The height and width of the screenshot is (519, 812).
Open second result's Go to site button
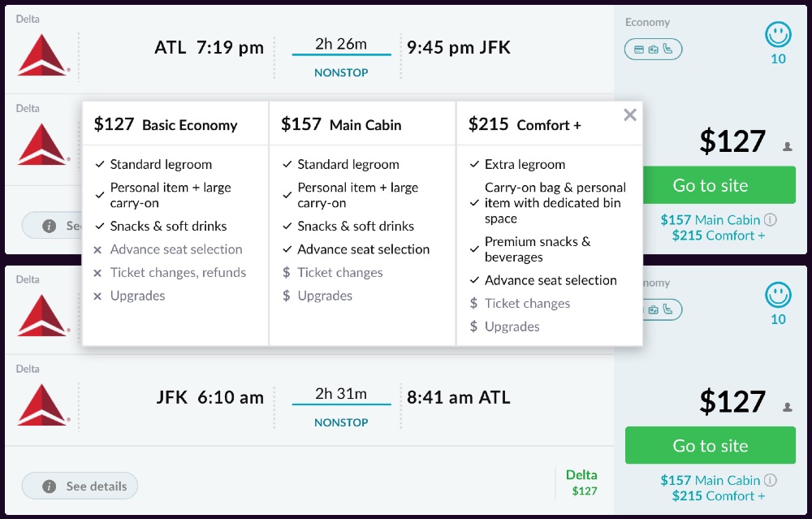point(710,446)
